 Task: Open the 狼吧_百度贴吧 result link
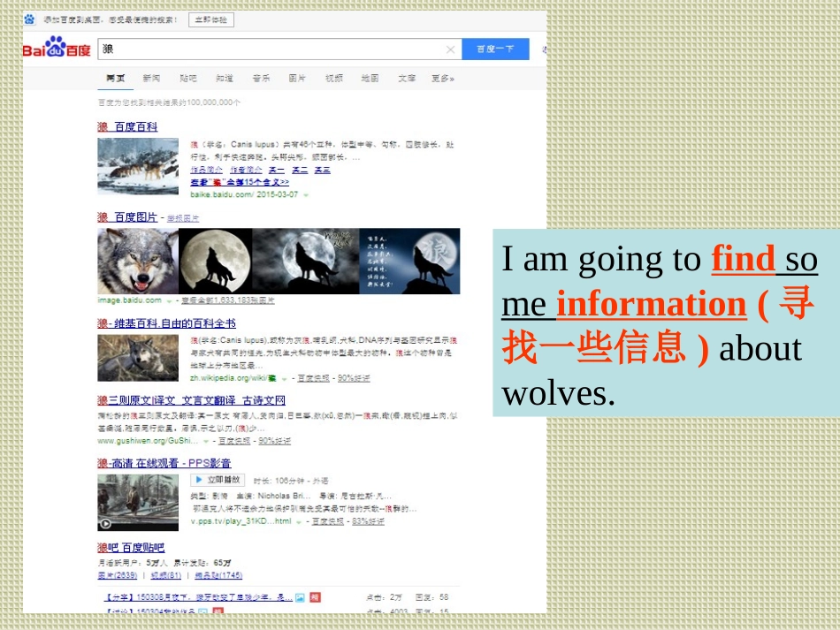pyautogui.click(x=131, y=548)
